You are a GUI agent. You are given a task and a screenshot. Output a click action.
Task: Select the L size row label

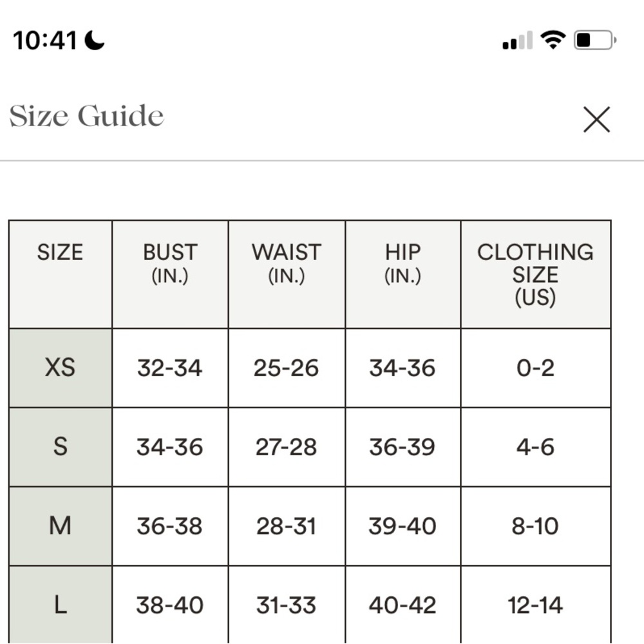tap(61, 605)
